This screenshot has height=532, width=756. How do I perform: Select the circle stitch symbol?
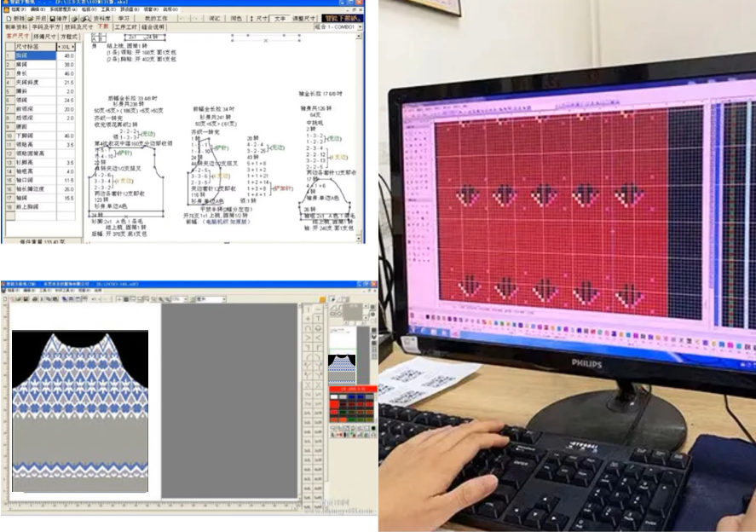[318, 328]
